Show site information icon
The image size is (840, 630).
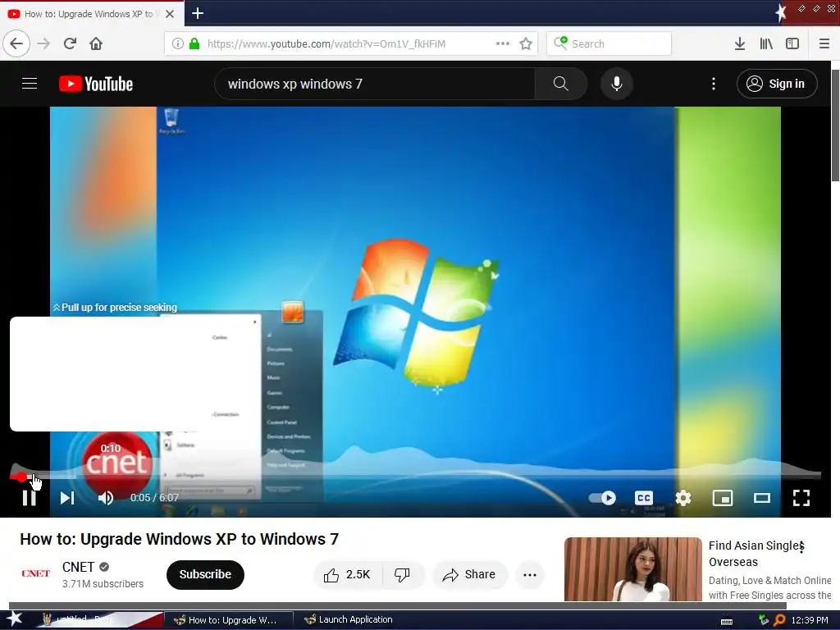[x=178, y=43]
